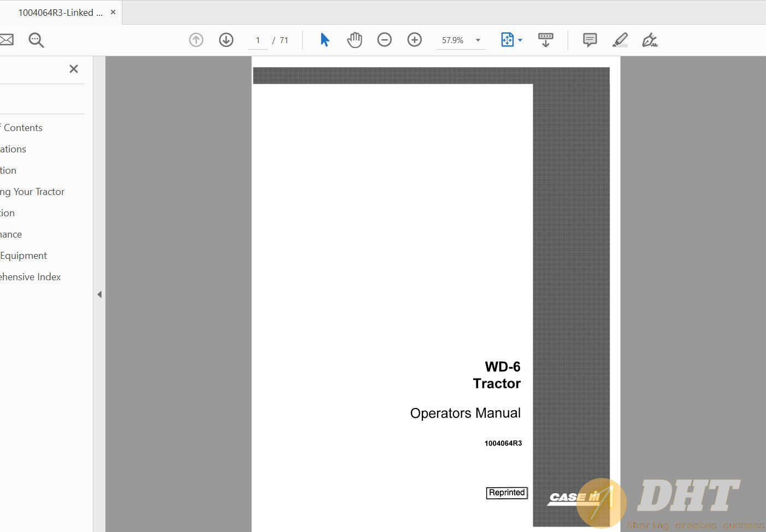Image resolution: width=766 pixels, height=532 pixels.
Task: Go to previous page arrow
Action: tap(196, 40)
